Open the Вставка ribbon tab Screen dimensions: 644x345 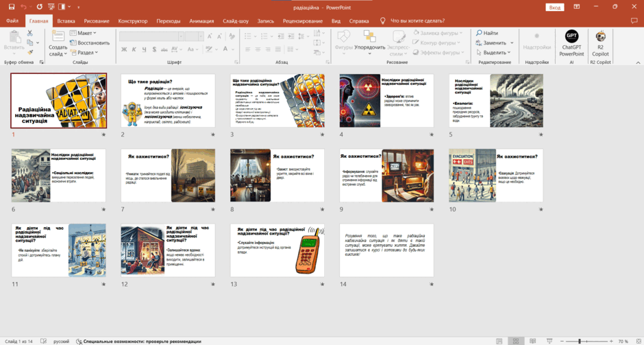coord(66,21)
